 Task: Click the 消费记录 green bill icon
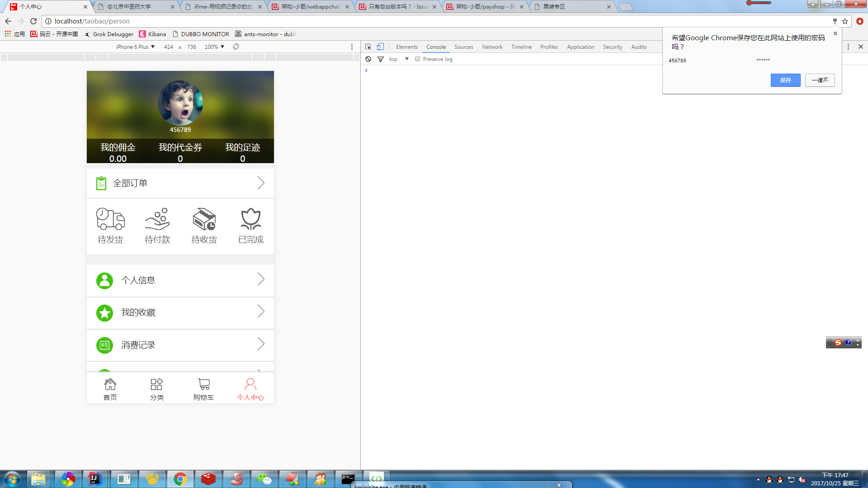[x=104, y=345]
